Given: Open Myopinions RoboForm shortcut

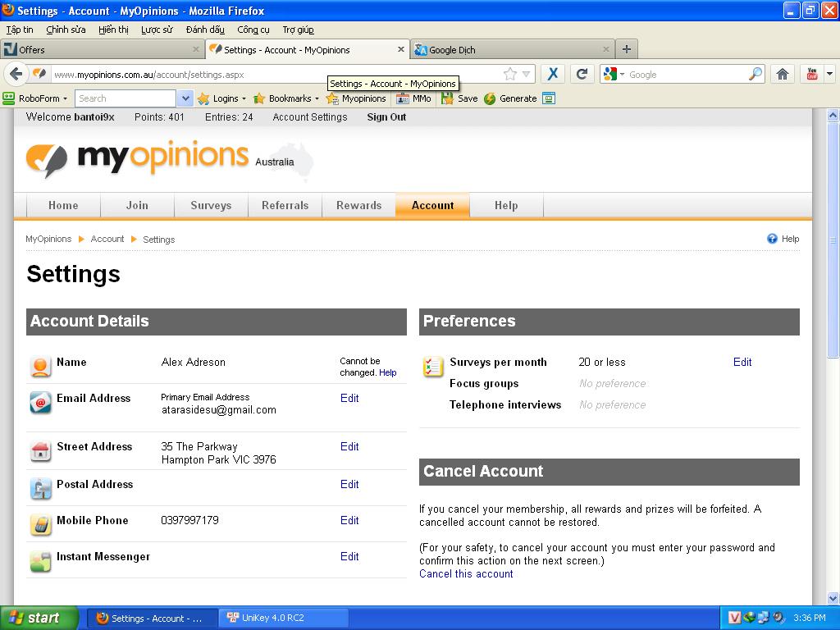Looking at the screenshot, I should (356, 98).
